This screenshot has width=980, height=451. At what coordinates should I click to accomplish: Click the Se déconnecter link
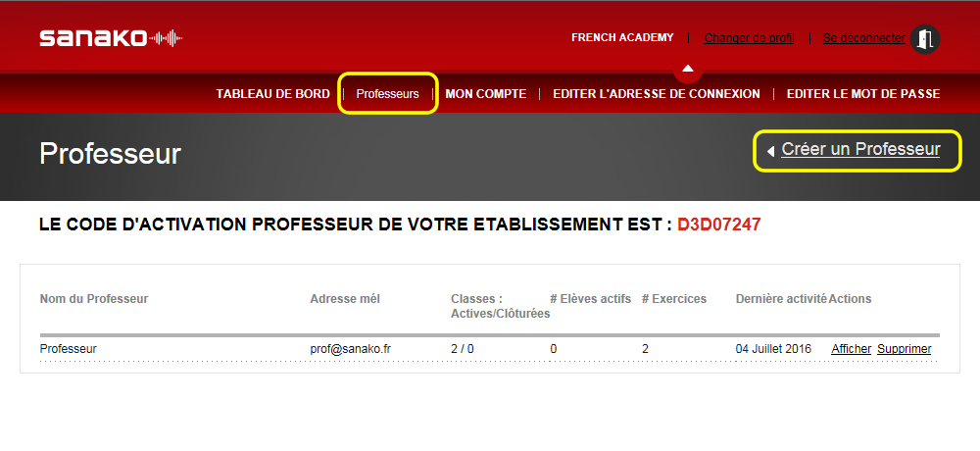coord(863,38)
